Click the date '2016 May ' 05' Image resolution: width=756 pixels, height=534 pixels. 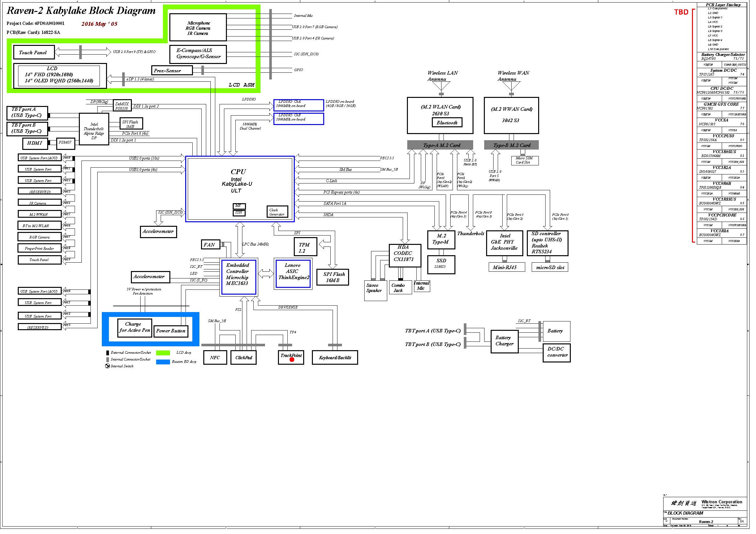point(100,24)
